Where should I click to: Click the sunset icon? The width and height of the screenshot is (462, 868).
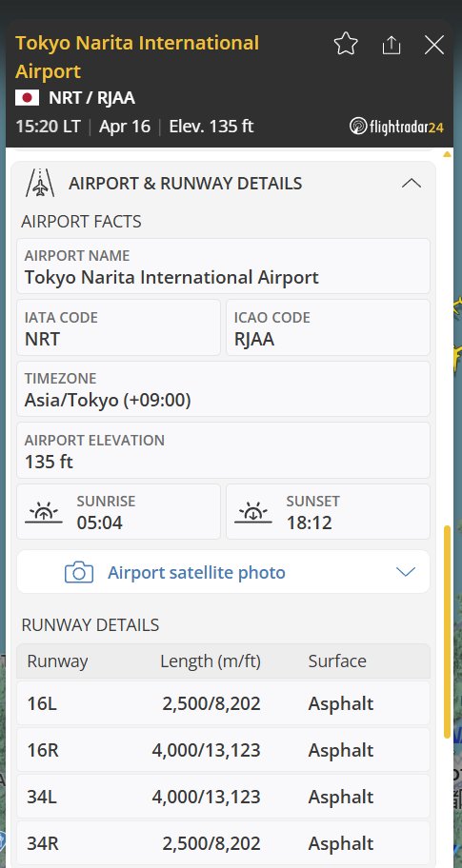pos(253,512)
